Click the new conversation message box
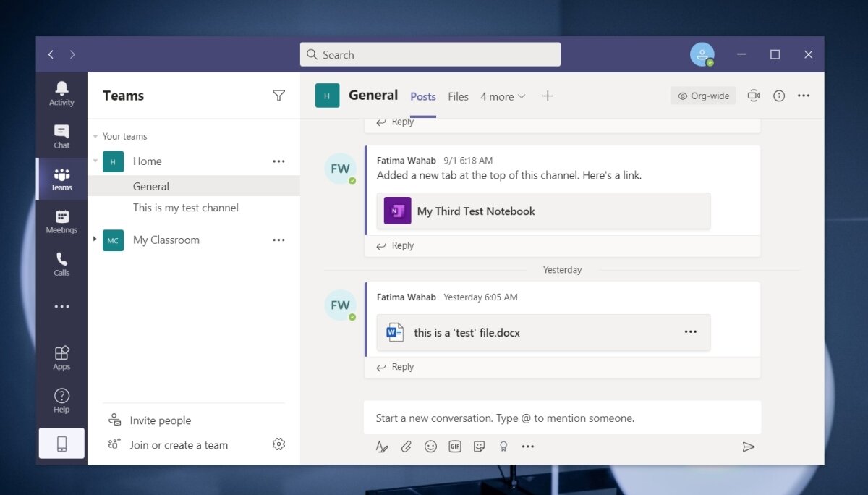This screenshot has height=495, width=868. [562, 418]
